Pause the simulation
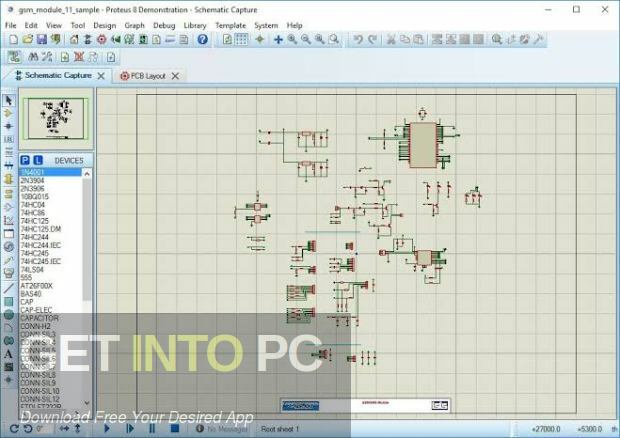This screenshot has width=620, height=438. point(152,429)
